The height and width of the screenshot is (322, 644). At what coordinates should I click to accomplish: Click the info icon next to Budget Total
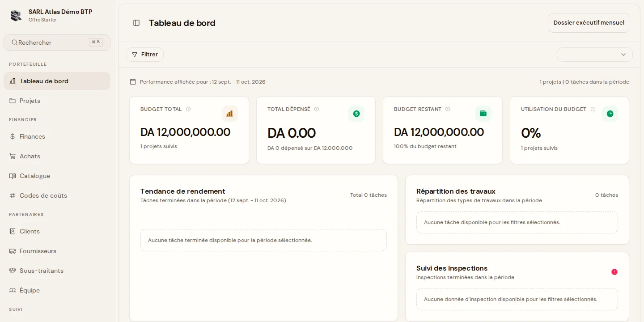(188, 109)
